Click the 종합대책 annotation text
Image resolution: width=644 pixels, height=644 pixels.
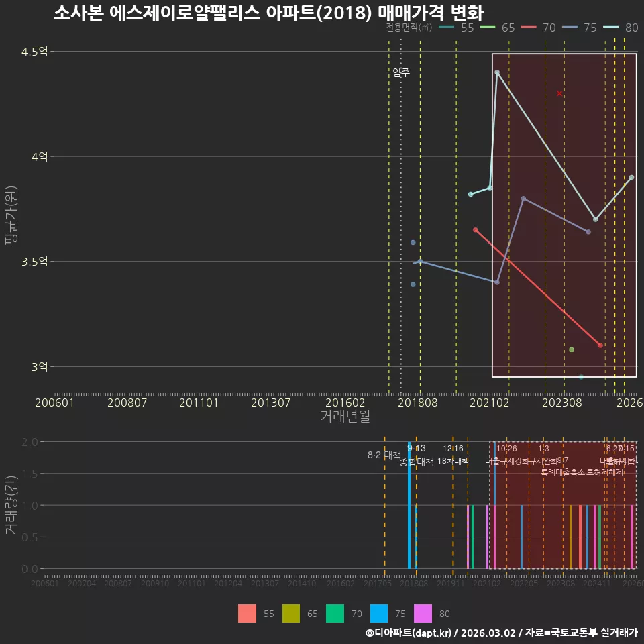coord(417,462)
